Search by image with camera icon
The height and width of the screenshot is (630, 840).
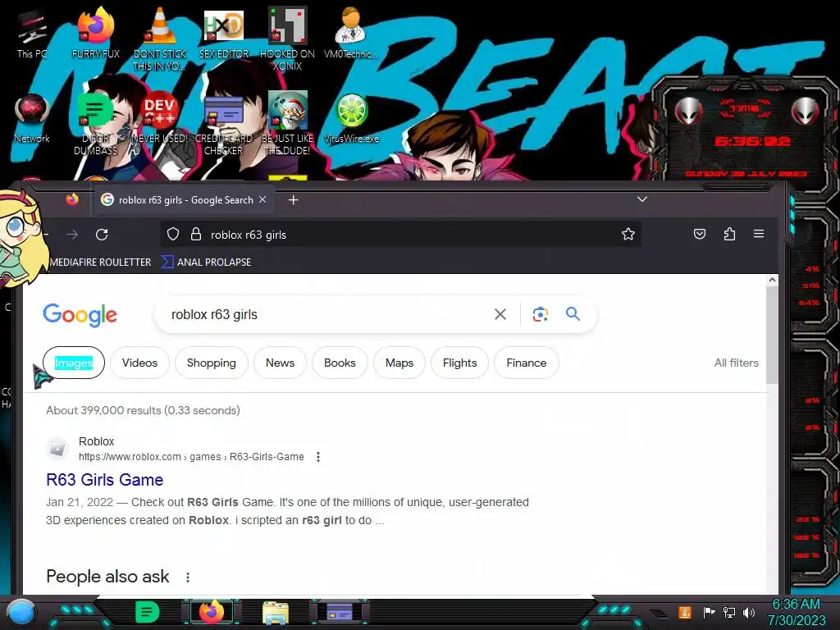pos(540,314)
